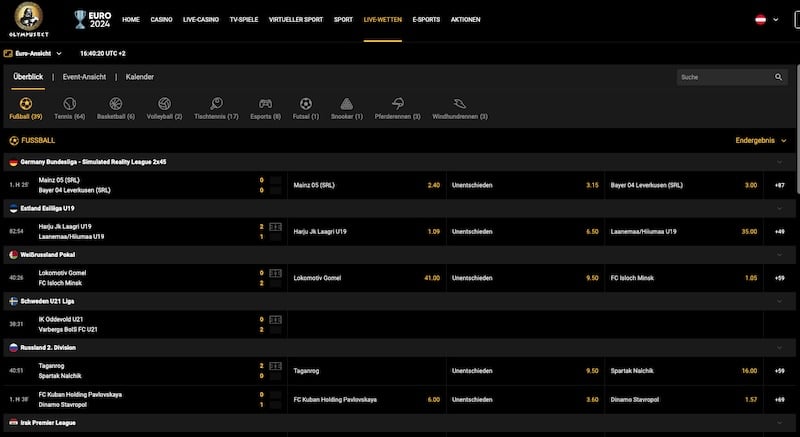Click the page vertical scrollbar
The width and height of the screenshot is (800, 437).
(797, 130)
